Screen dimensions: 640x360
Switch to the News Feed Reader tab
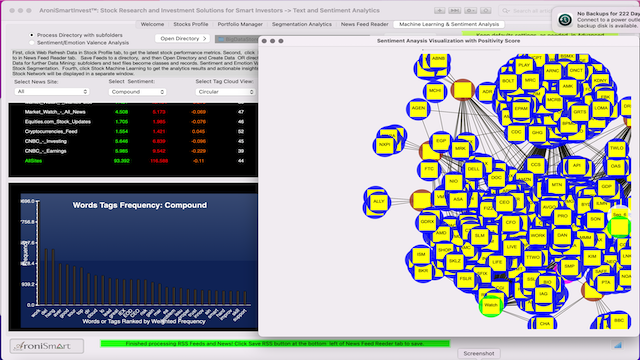(x=364, y=24)
